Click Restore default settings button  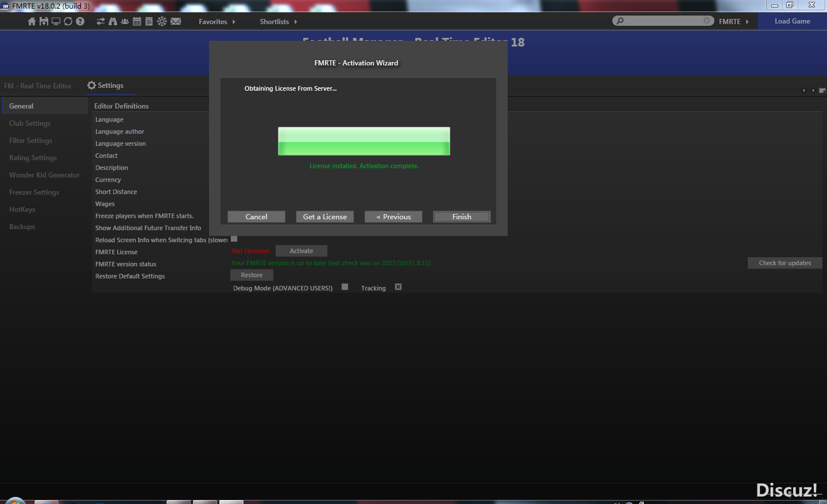(x=252, y=275)
